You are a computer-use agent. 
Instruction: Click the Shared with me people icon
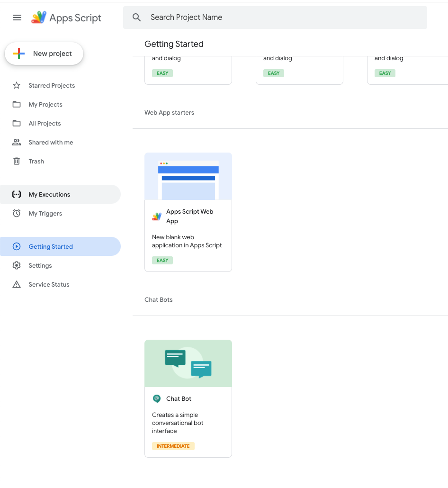pos(17,142)
